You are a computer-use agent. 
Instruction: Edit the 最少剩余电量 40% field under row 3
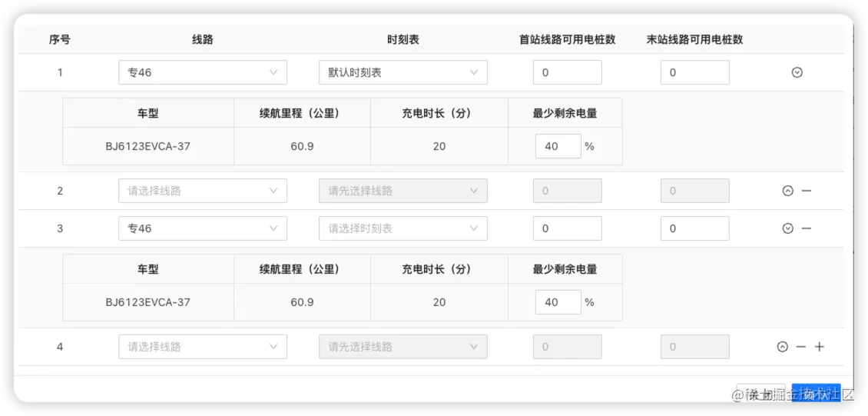point(558,302)
